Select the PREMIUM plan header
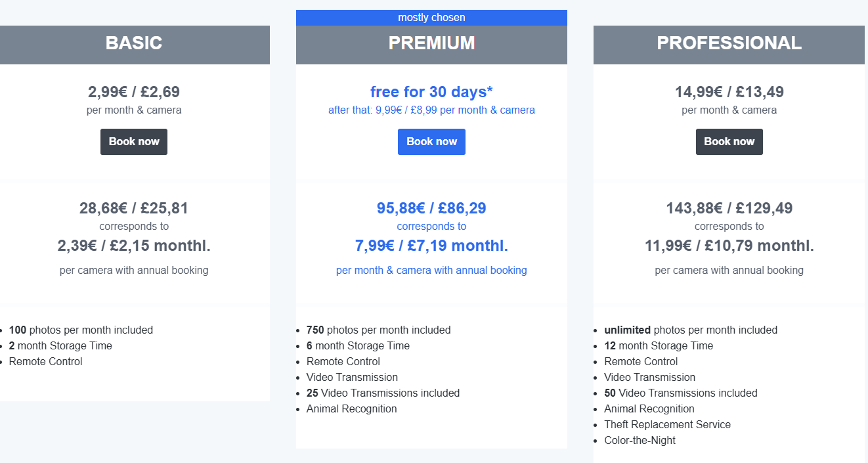Viewport: 868px width, 463px height. point(431,45)
